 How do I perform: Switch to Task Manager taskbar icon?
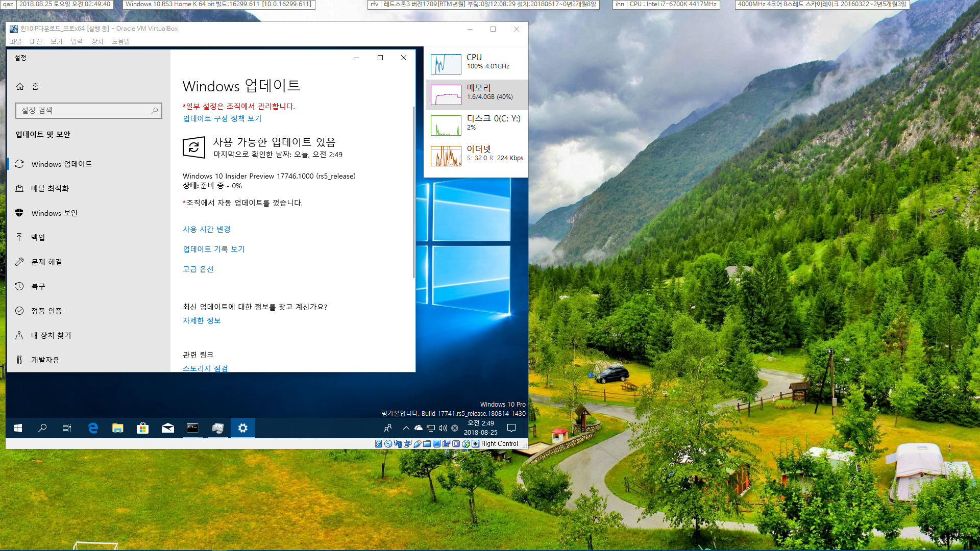point(218,428)
